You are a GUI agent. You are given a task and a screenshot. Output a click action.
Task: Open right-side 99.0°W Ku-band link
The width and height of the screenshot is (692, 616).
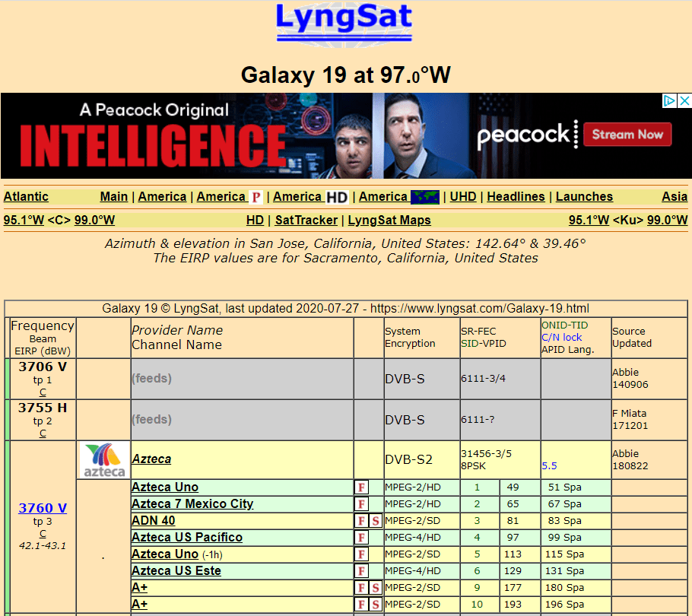click(x=668, y=221)
